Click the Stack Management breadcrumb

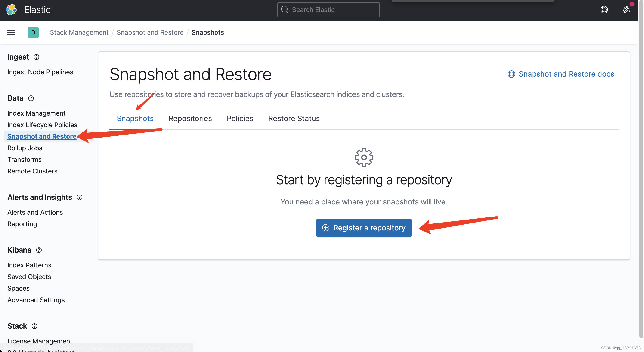79,32
